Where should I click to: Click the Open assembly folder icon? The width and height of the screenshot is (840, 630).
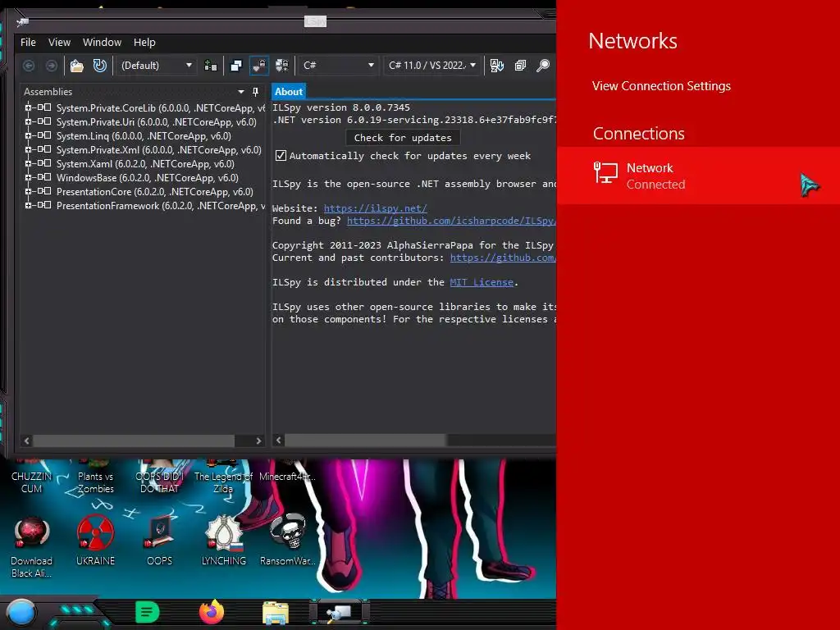(77, 66)
